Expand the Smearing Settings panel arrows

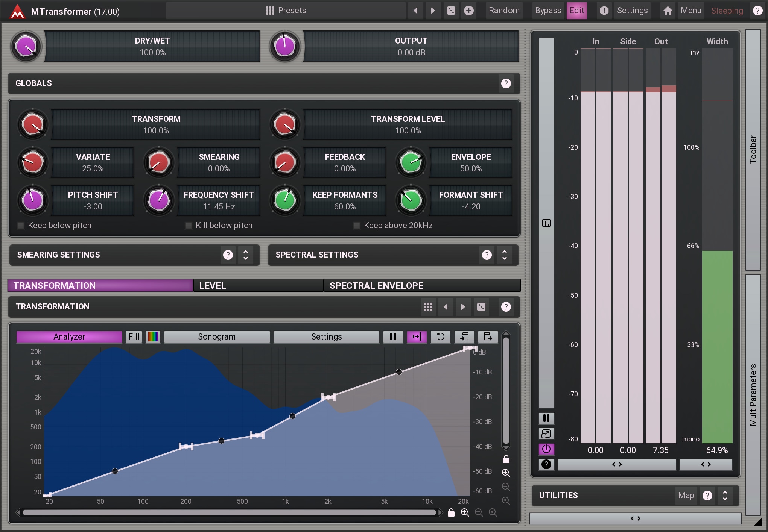pyautogui.click(x=245, y=255)
